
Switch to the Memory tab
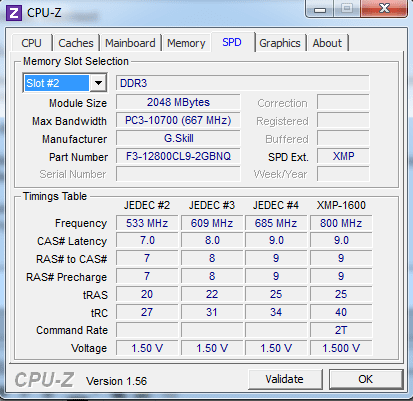pyautogui.click(x=186, y=43)
